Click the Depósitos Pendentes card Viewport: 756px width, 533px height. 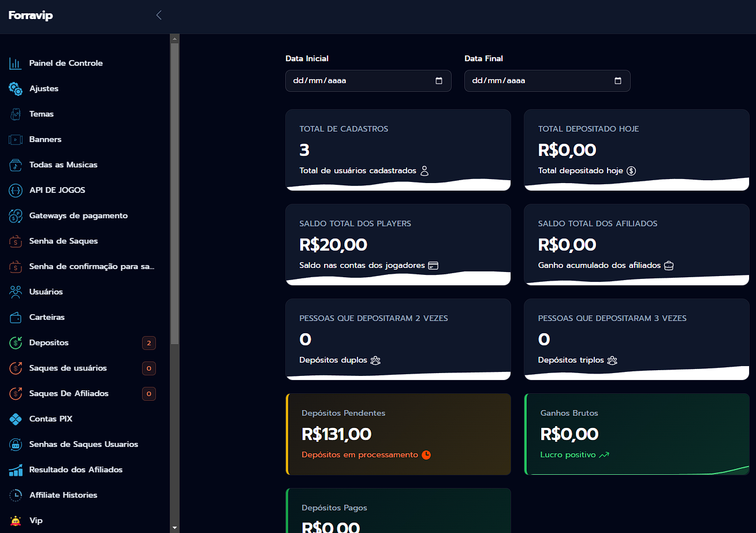tap(399, 434)
